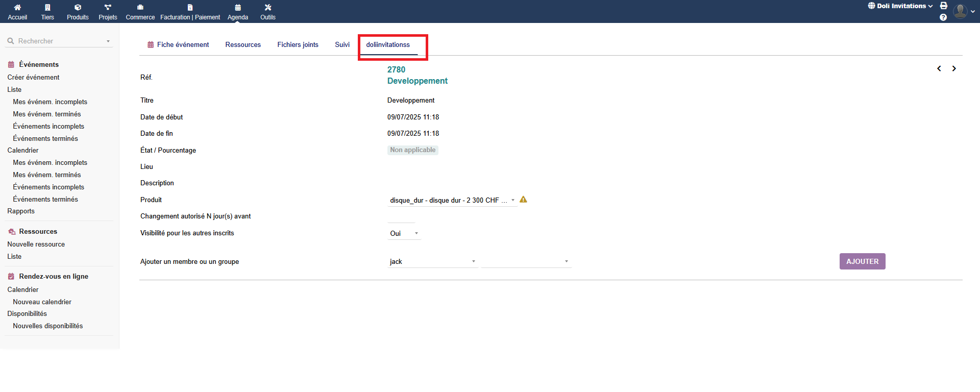Go to previous event with left chevron

tap(939, 68)
